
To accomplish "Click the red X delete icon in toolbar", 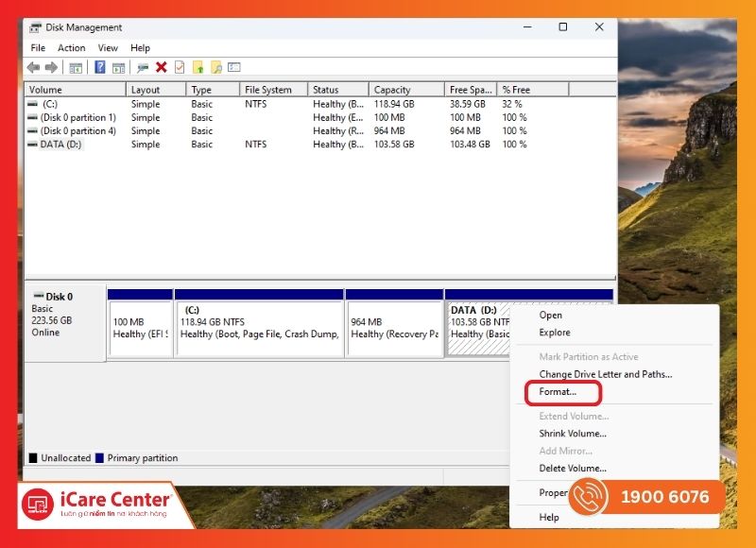I will 162,67.
